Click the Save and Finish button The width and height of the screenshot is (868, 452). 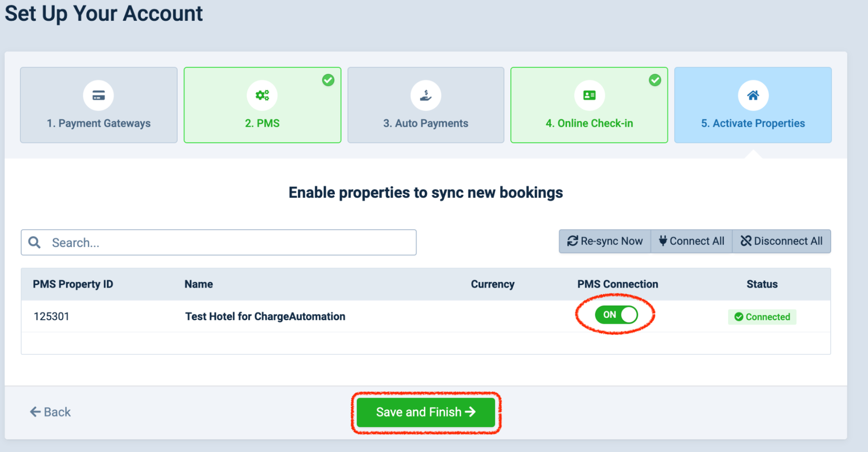pyautogui.click(x=426, y=412)
